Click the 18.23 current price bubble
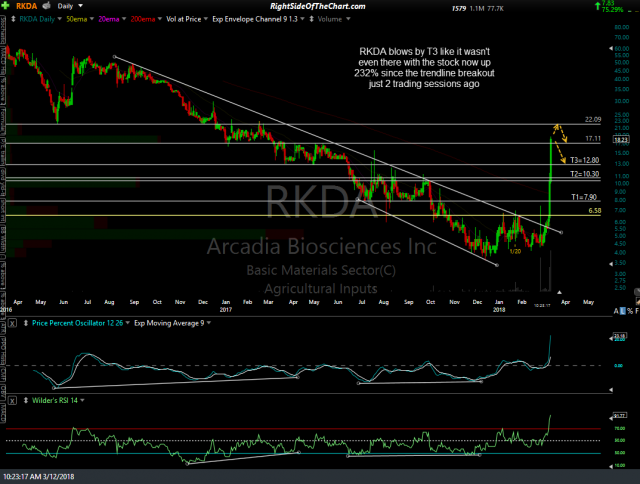Viewport: 640px width, 484px height. coord(621,140)
